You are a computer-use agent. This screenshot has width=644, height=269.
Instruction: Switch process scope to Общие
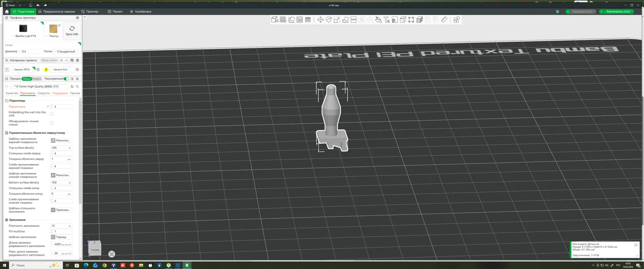(x=27, y=79)
